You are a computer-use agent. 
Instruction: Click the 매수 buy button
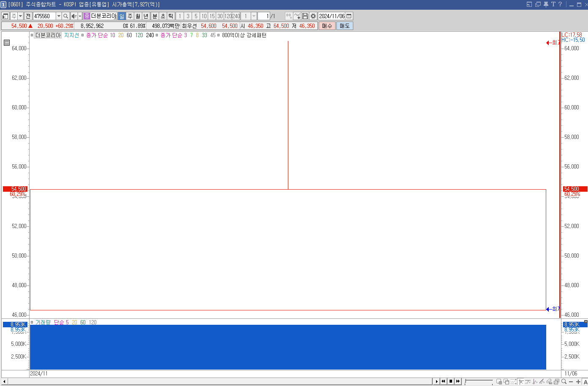coord(327,26)
